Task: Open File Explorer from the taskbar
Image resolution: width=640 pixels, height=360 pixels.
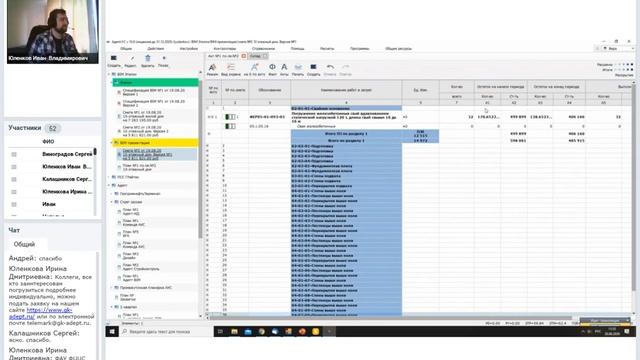Action: point(234,331)
